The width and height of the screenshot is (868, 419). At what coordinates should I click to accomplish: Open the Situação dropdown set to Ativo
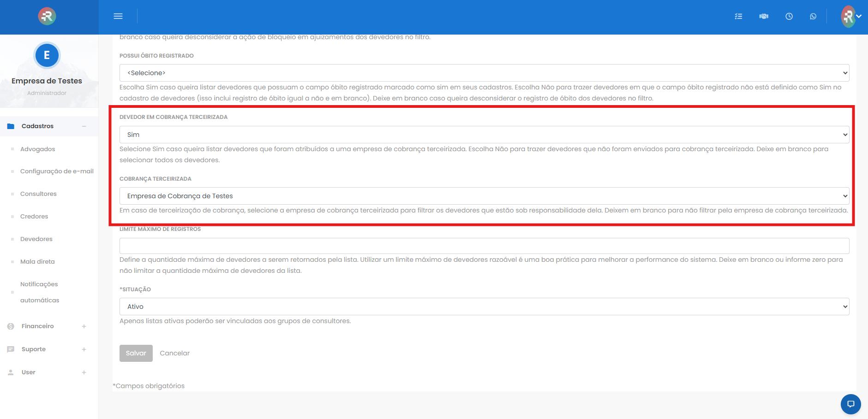tap(484, 307)
